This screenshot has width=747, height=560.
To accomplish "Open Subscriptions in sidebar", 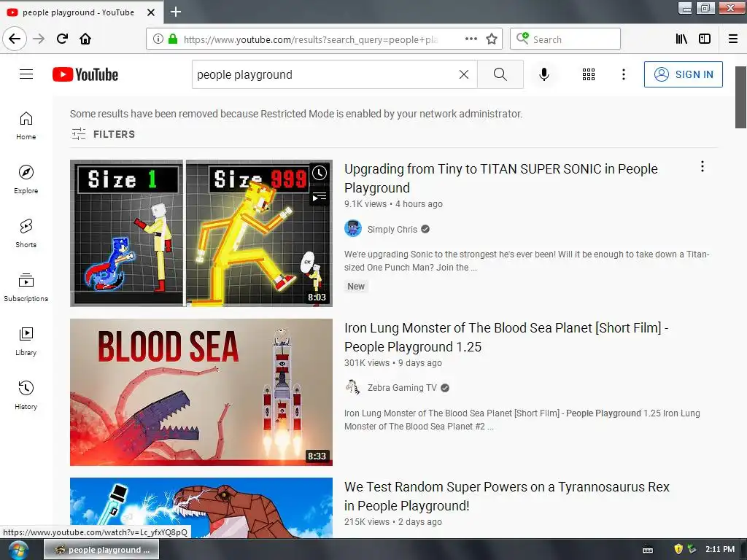I will point(26,287).
